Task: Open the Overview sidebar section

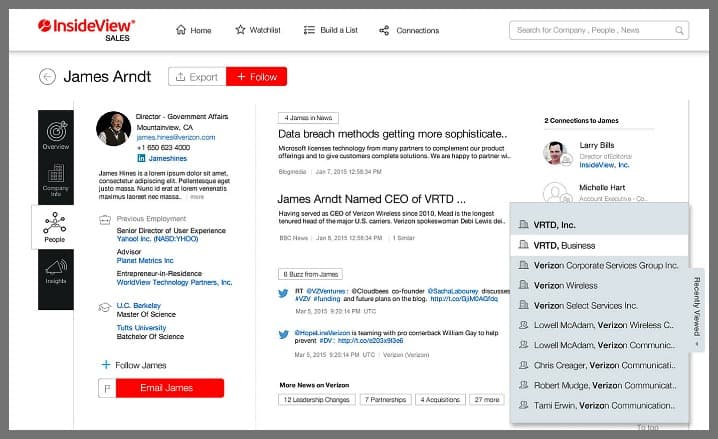Action: click(56, 134)
